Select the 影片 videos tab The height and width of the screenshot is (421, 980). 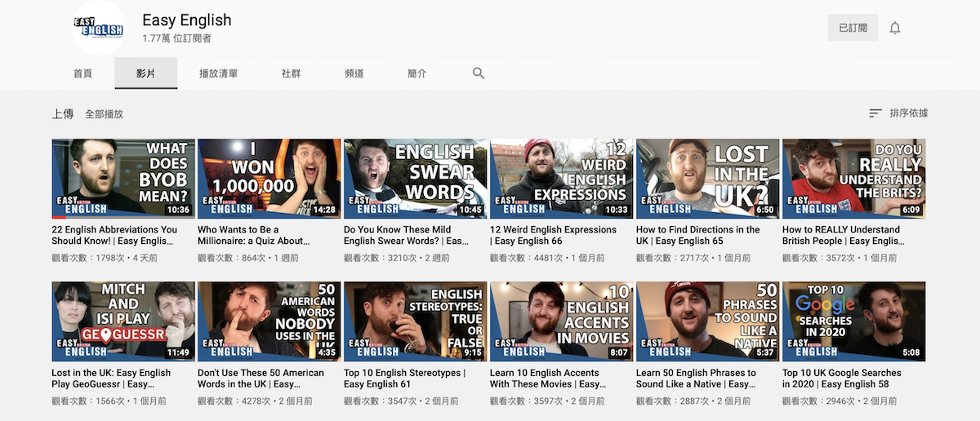pos(146,73)
